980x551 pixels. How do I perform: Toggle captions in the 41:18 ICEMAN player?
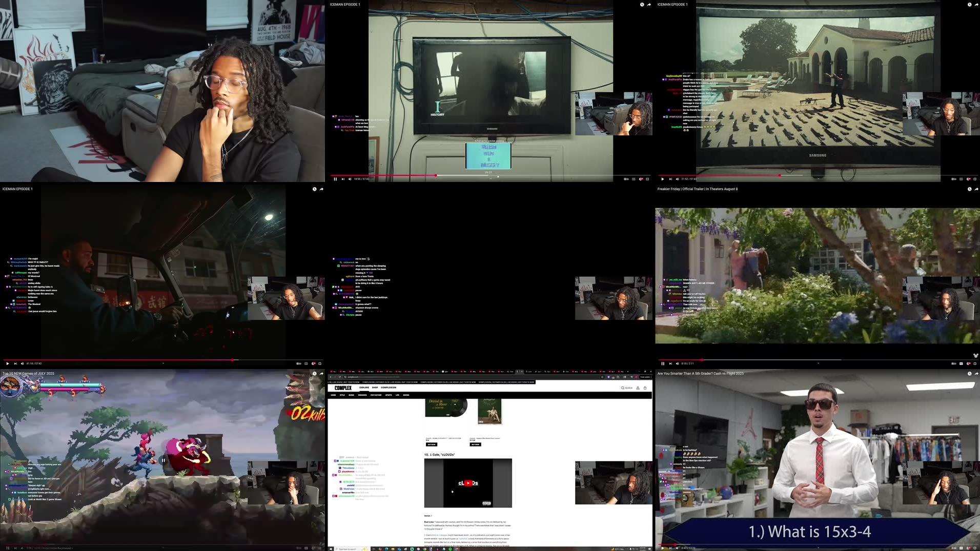coord(306,363)
